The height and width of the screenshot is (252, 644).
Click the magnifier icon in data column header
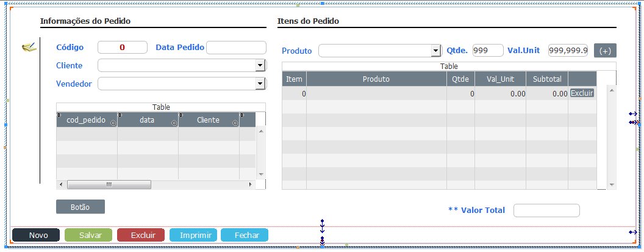174,123
